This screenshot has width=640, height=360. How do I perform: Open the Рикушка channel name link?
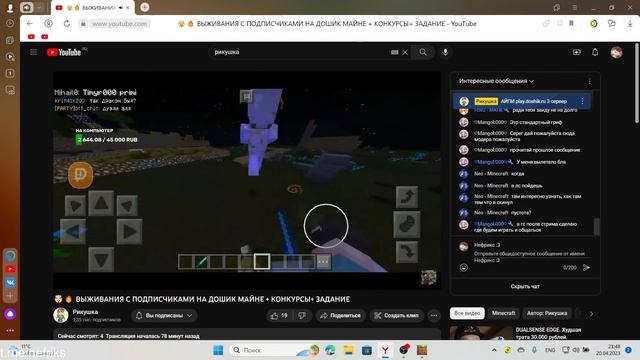click(85, 312)
